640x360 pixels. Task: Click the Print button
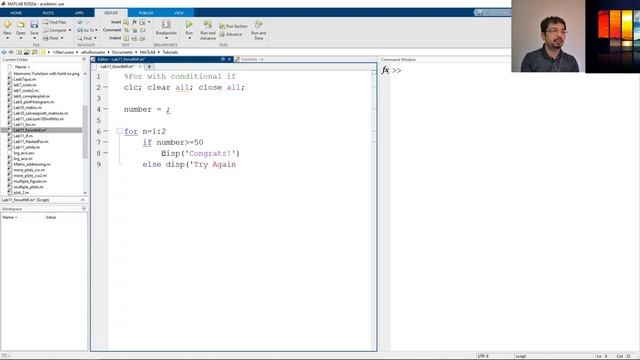[x=51, y=38]
